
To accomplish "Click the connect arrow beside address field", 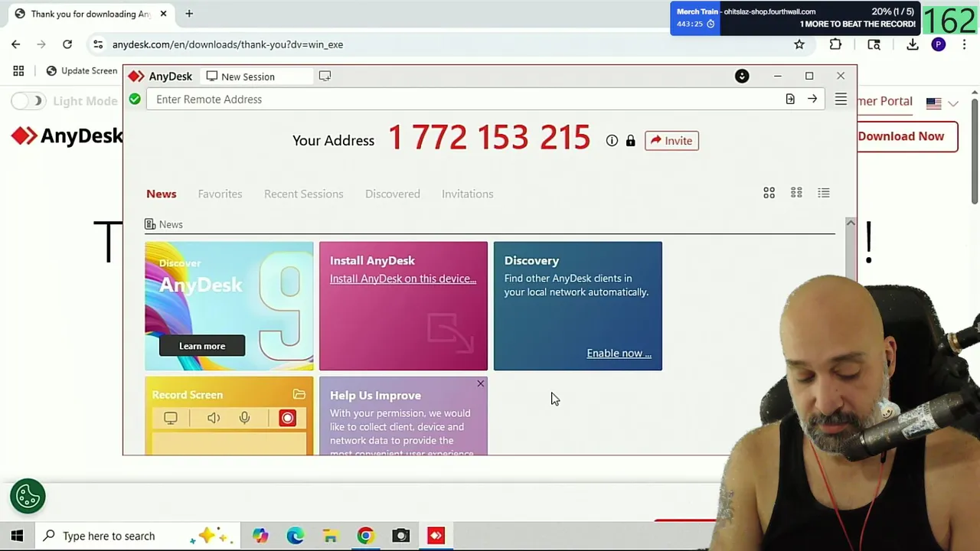I will (812, 99).
